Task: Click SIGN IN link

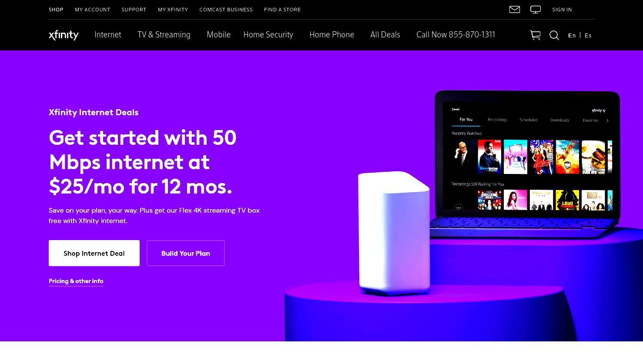Action: click(x=562, y=10)
